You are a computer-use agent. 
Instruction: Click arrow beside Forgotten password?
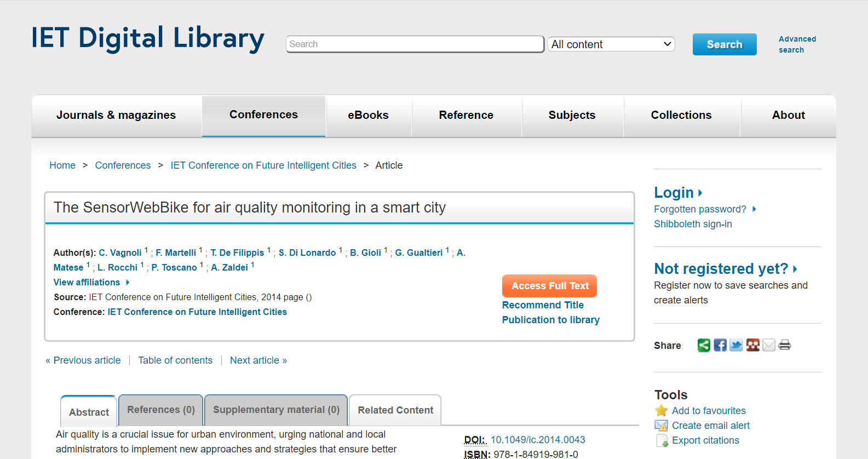[754, 209]
